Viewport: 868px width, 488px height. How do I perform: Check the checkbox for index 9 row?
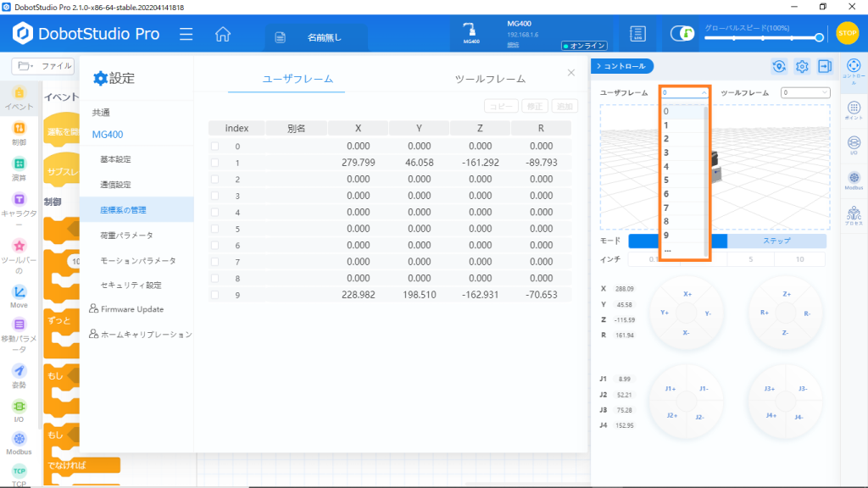(x=214, y=295)
